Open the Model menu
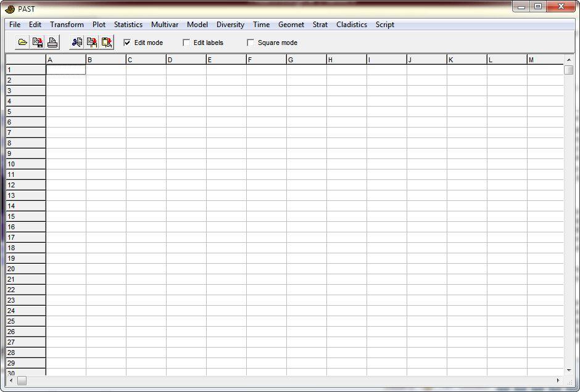The width and height of the screenshot is (580, 392). pos(197,25)
